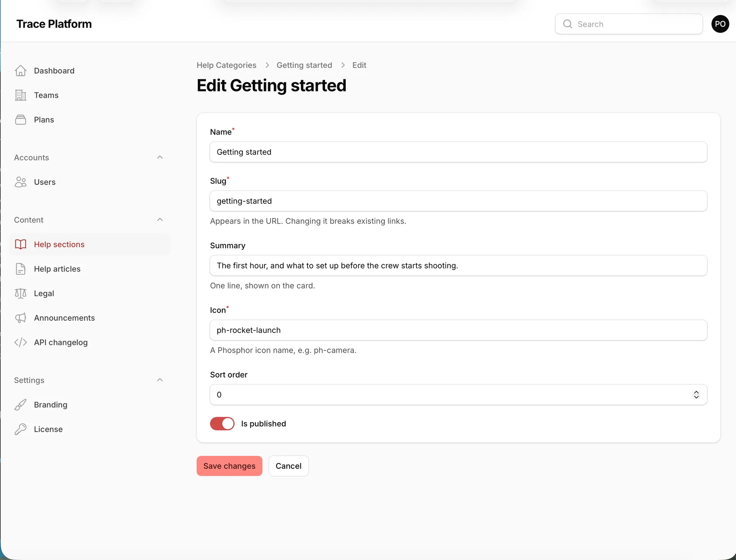Select the Teams building icon
The height and width of the screenshot is (560, 736).
20,95
